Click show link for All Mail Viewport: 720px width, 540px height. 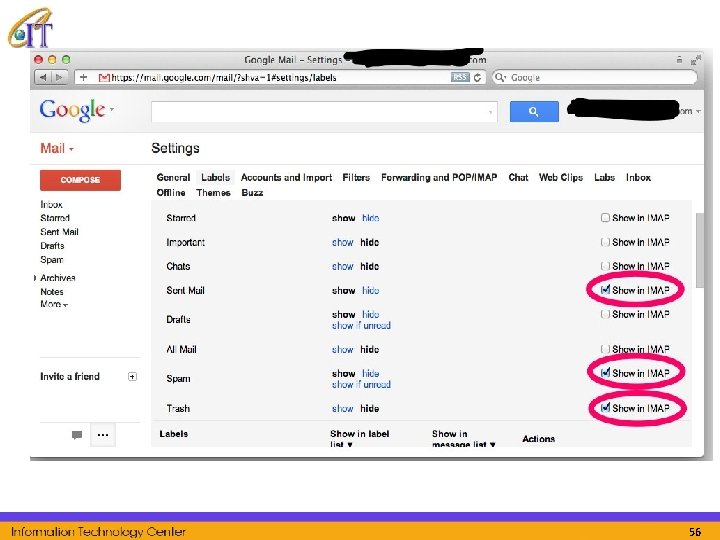(x=343, y=350)
